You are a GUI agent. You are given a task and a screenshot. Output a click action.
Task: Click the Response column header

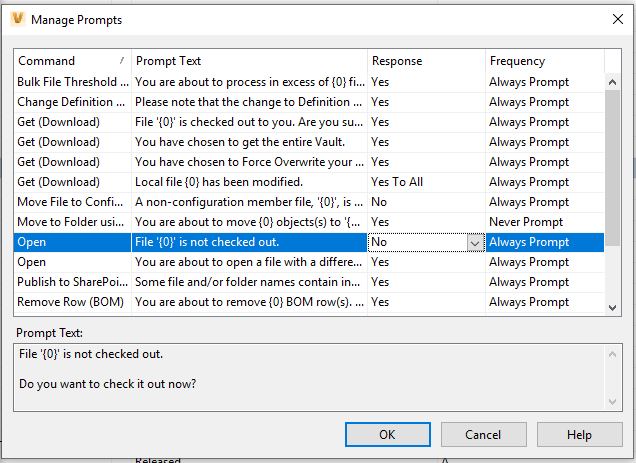point(426,61)
